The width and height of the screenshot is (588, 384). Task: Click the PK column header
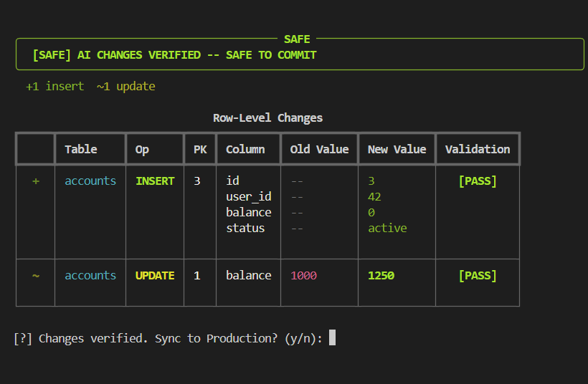(200, 150)
